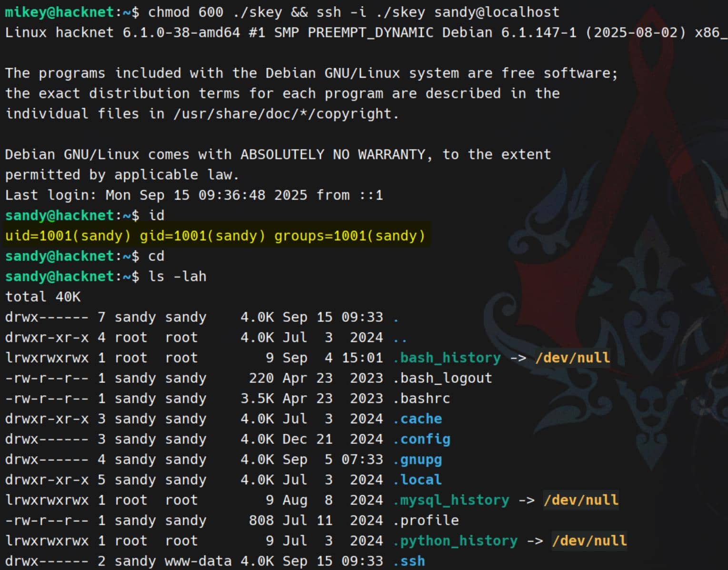Viewport: 728px width, 570px height.
Task: Select the .gnupg folder entry
Action: [418, 459]
